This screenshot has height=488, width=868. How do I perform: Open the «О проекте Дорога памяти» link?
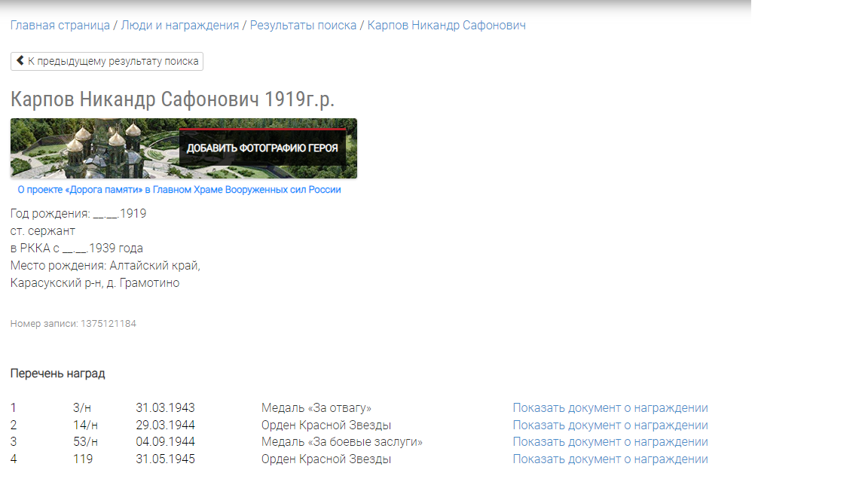coord(179,190)
